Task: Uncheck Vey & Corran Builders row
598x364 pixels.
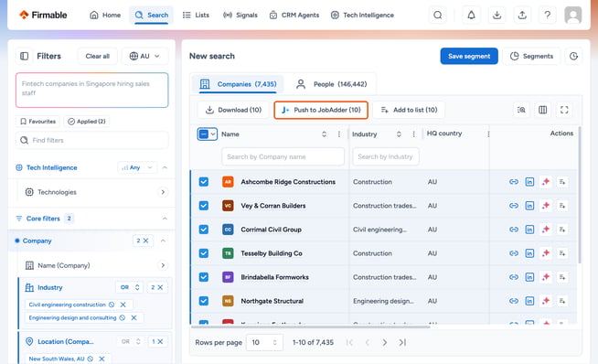Action: coord(204,206)
